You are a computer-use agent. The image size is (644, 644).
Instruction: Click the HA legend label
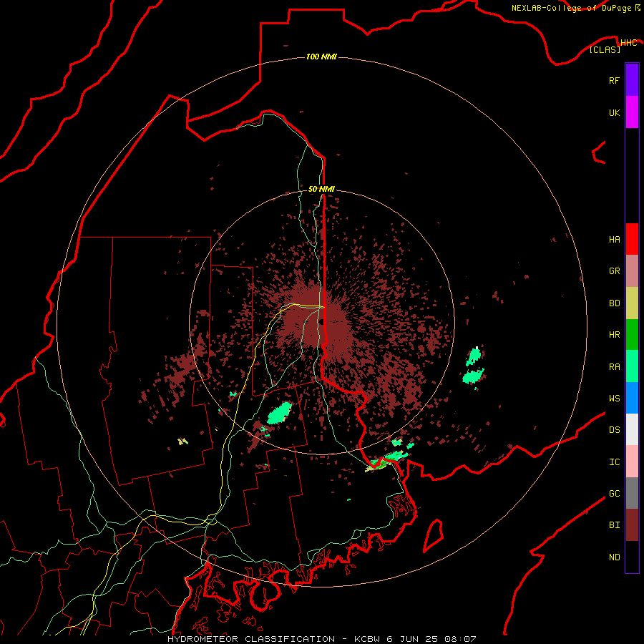(x=614, y=240)
